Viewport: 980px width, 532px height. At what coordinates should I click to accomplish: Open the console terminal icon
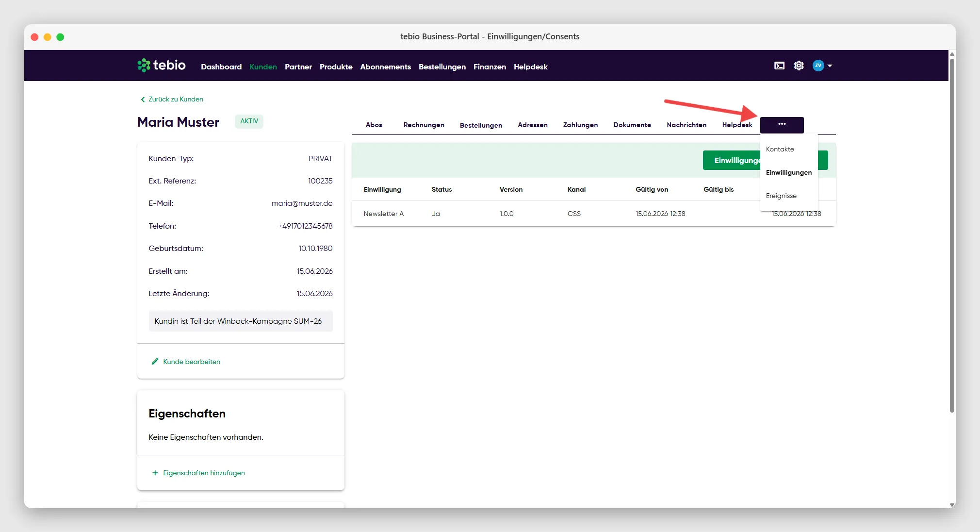pos(779,66)
